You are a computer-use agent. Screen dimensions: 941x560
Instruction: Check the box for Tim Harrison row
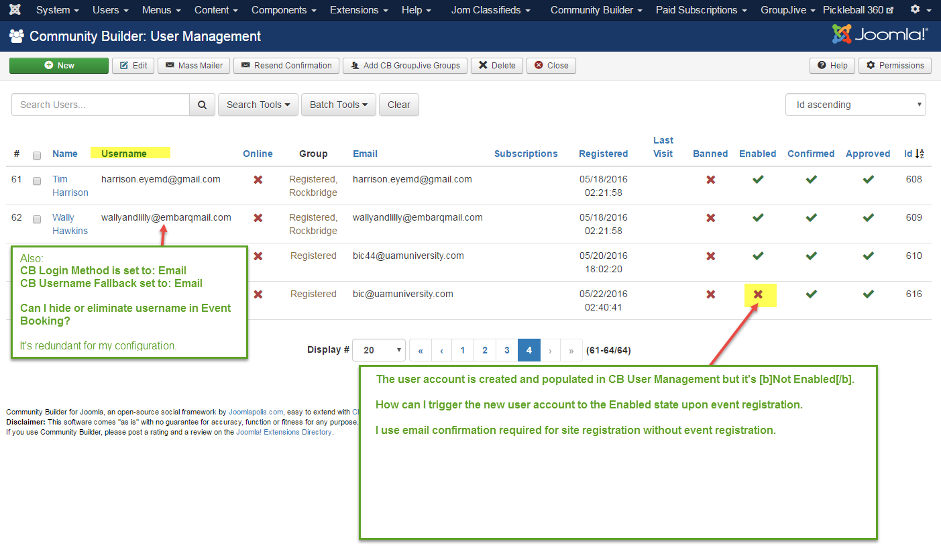tap(37, 180)
